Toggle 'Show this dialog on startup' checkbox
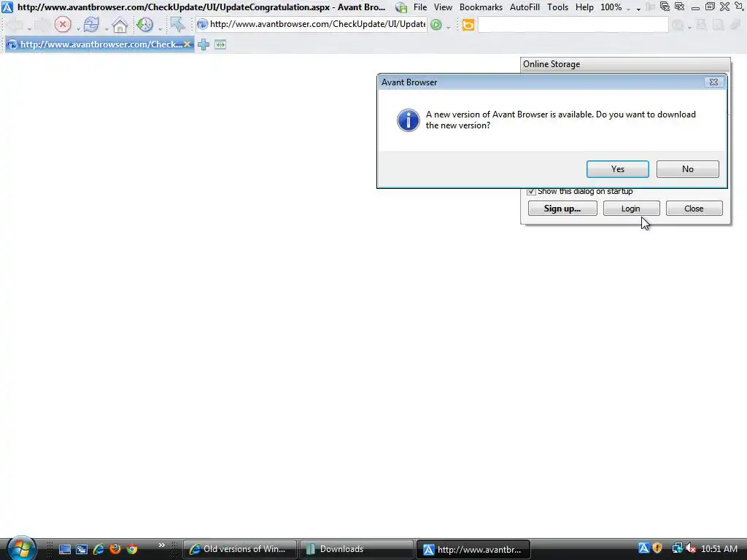747x560 pixels. pos(531,192)
